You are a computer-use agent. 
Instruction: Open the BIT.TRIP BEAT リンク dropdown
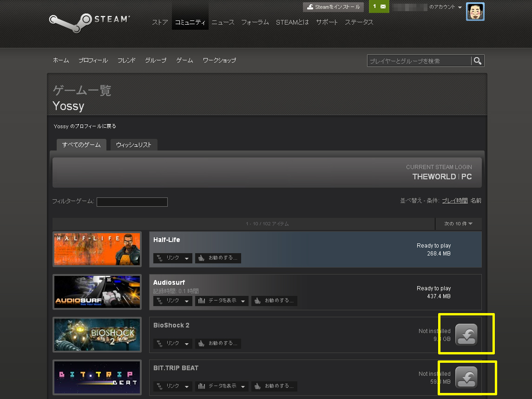pyautogui.click(x=173, y=386)
